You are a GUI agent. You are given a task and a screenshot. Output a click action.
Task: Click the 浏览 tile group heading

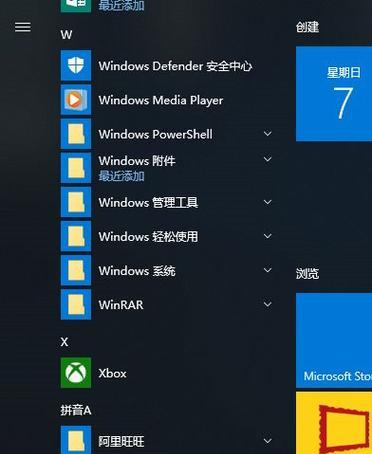tap(307, 273)
